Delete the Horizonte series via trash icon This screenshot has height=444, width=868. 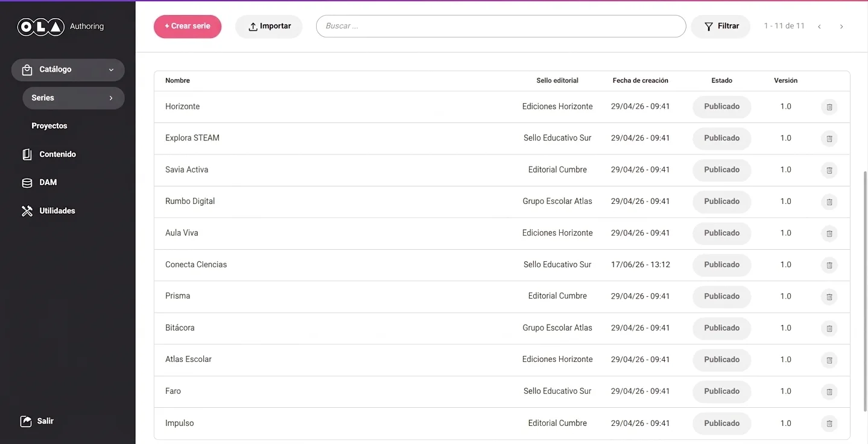(x=829, y=107)
